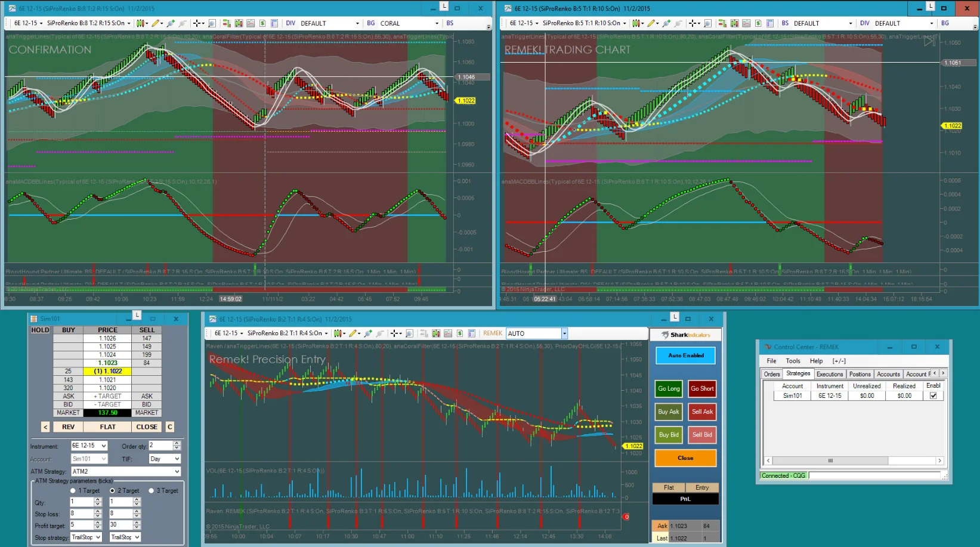Click yellow 1.1022 price cell in DOM
Viewport: 980px width, 547px height.
click(107, 371)
